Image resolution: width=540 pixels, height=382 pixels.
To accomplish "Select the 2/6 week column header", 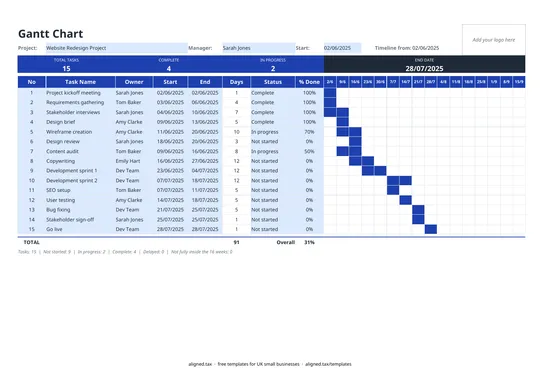I will [x=330, y=82].
